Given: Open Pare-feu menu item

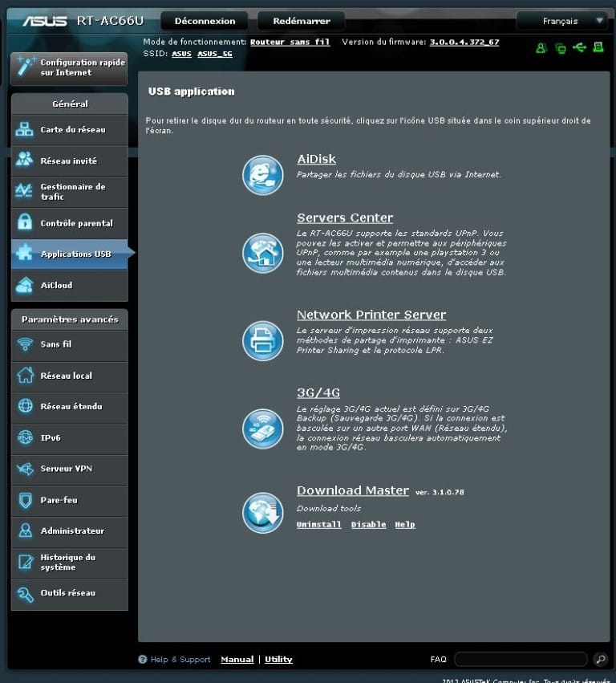Looking at the screenshot, I should pos(70,500).
